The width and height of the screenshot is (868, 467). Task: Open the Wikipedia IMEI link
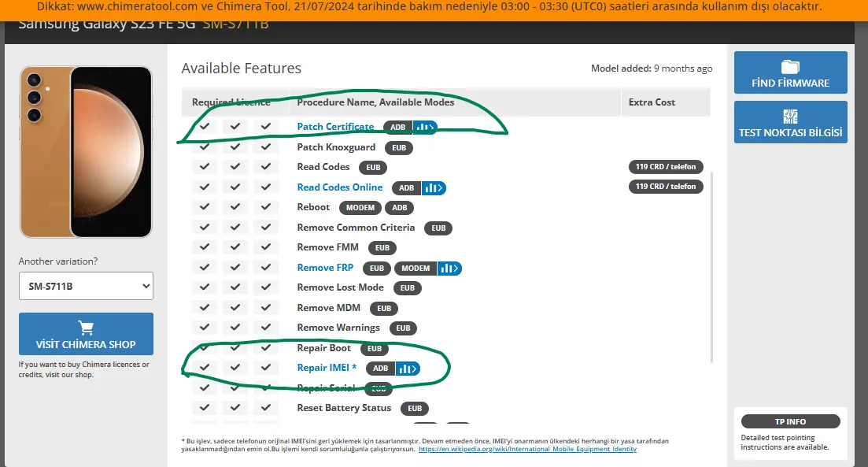pos(527,449)
